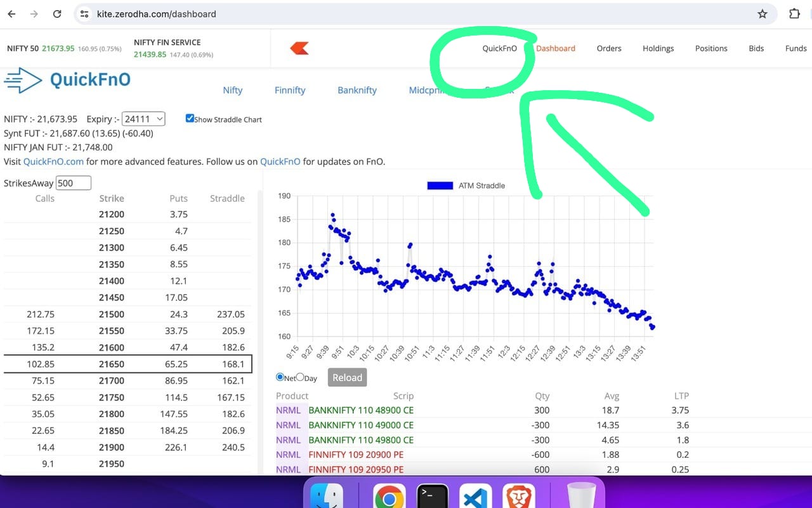Click the Reload button
812x508 pixels.
pyautogui.click(x=347, y=377)
